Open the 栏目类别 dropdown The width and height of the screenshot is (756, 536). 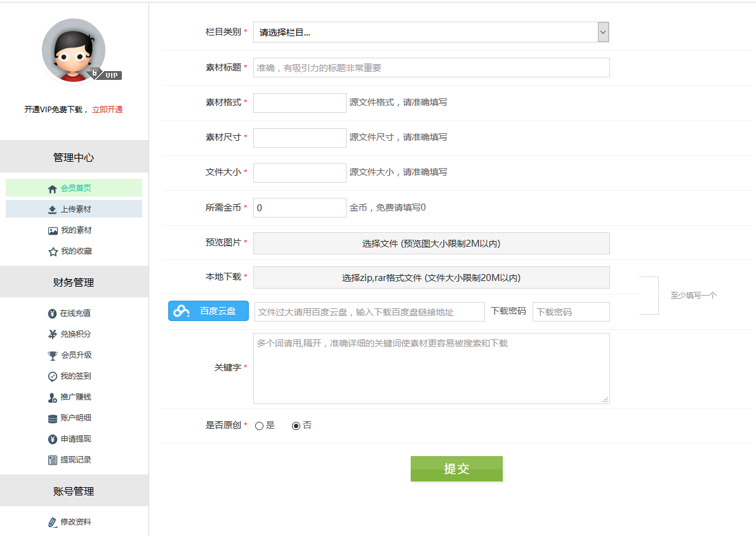pyautogui.click(x=430, y=32)
